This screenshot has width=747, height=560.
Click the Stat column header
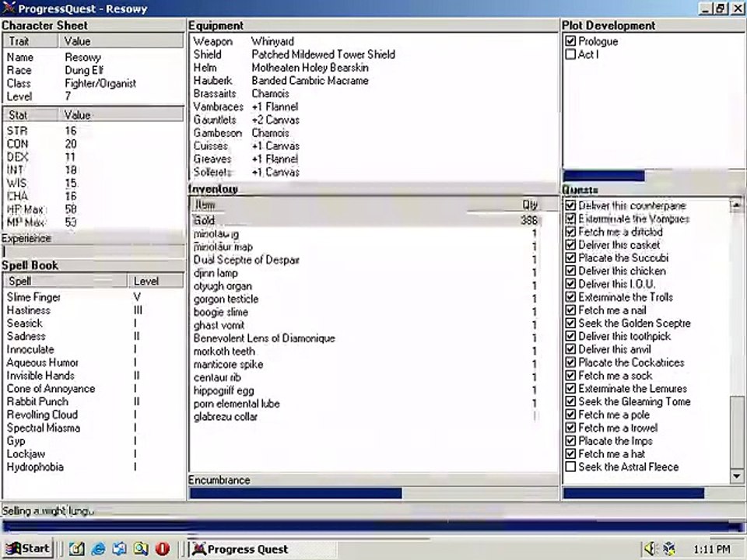pyautogui.click(x=31, y=115)
